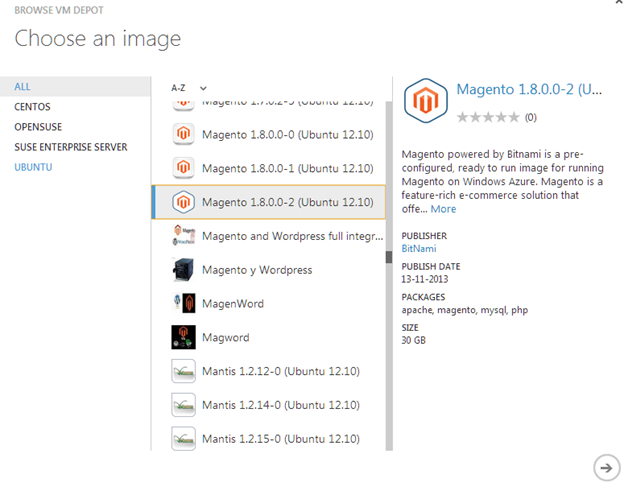Filter images by CENTOS
The width and height of the screenshot is (624, 491).
pos(32,107)
